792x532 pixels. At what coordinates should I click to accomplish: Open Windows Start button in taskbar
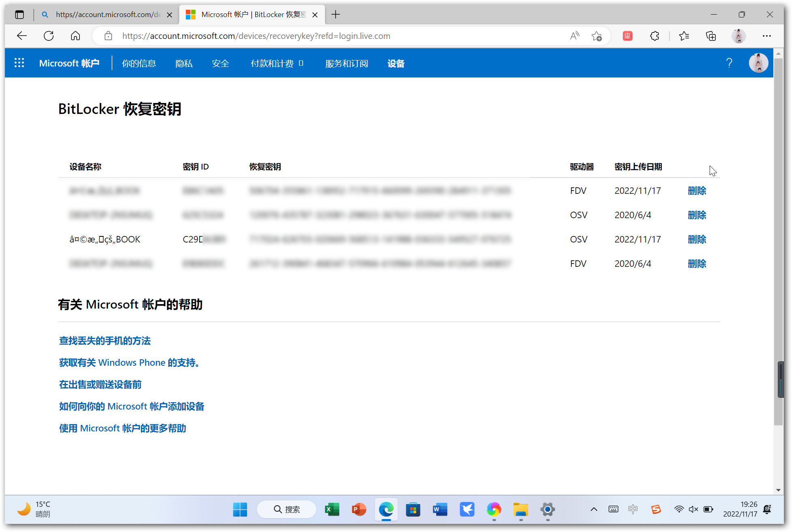tap(240, 509)
